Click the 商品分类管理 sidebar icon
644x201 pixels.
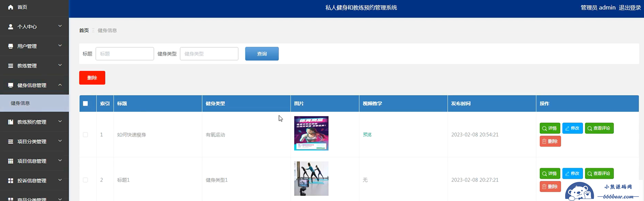click(11, 199)
